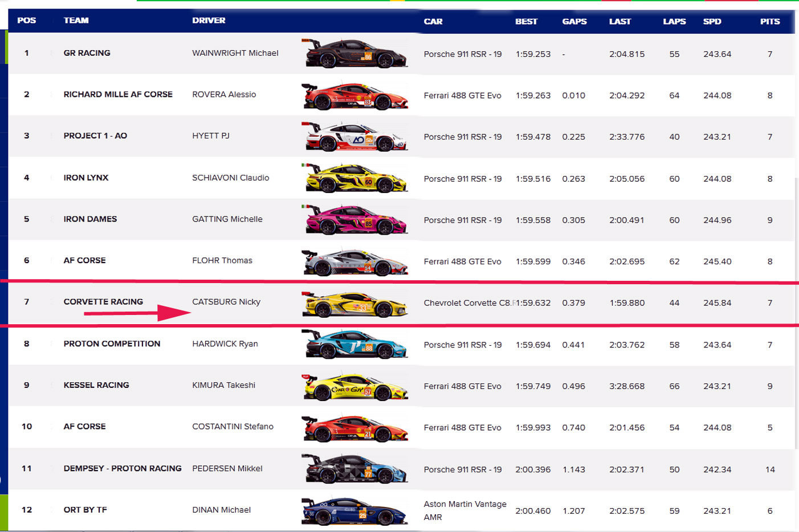The width and height of the screenshot is (799, 532).
Task: Click the IRON DAMES team name
Action: click(90, 219)
